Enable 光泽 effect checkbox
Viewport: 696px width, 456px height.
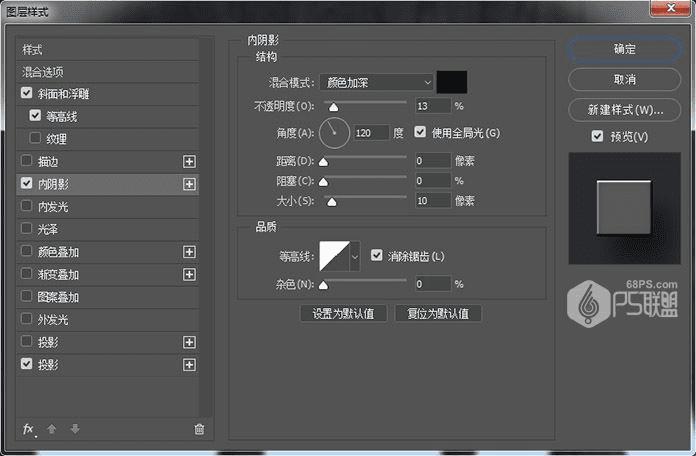27,228
